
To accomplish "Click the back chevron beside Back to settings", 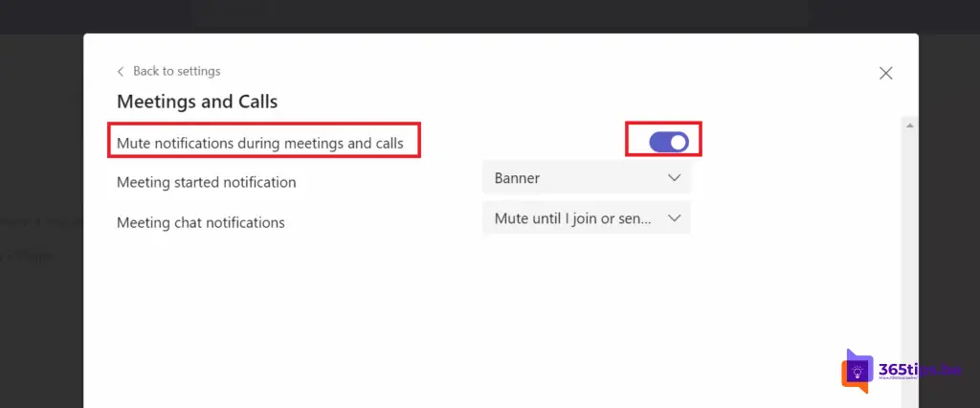I will tap(120, 71).
